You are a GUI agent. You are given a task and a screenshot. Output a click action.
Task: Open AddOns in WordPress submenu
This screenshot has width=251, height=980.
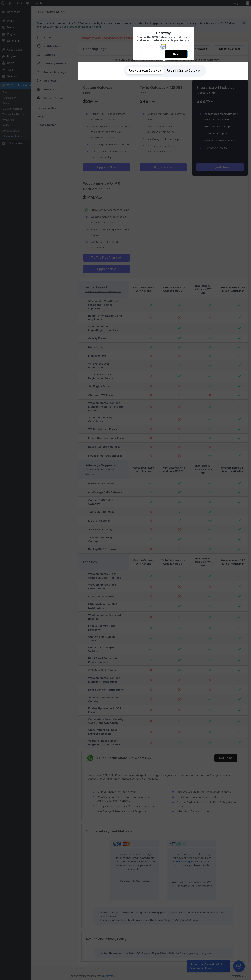(7, 125)
